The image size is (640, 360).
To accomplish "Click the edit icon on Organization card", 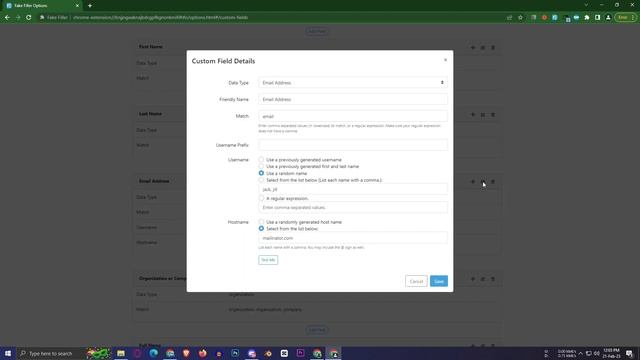I will (x=483, y=279).
